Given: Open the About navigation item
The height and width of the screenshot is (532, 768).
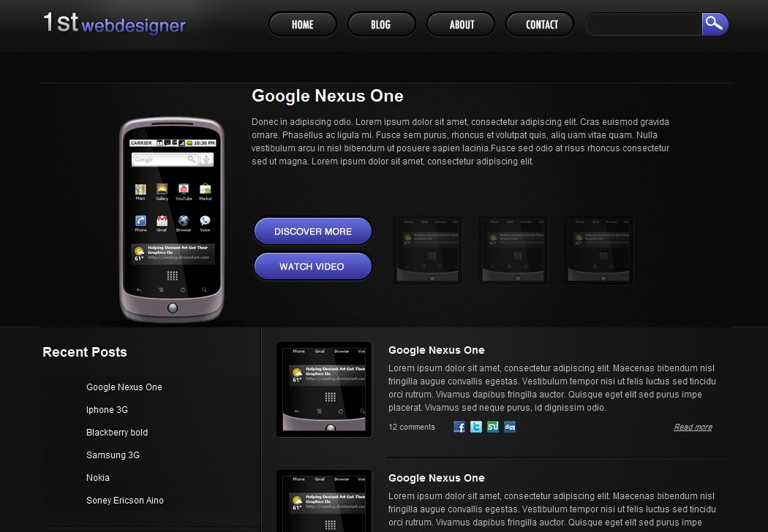Looking at the screenshot, I should [x=461, y=24].
